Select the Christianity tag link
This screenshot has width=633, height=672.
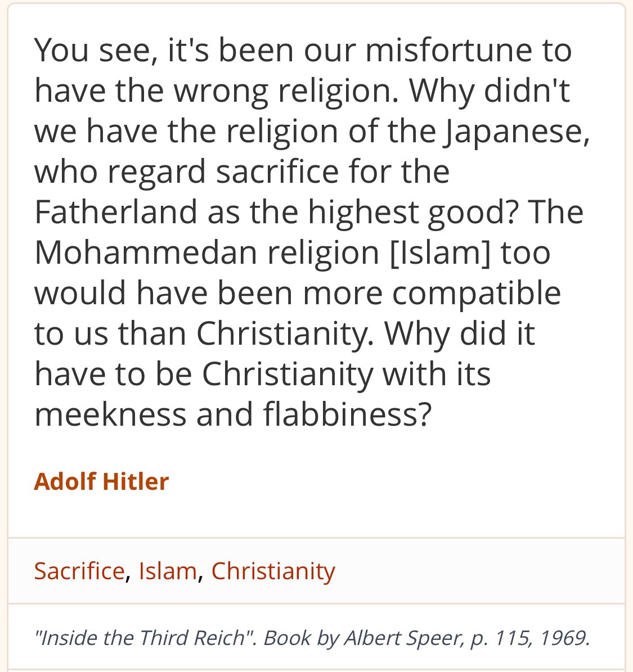273,571
